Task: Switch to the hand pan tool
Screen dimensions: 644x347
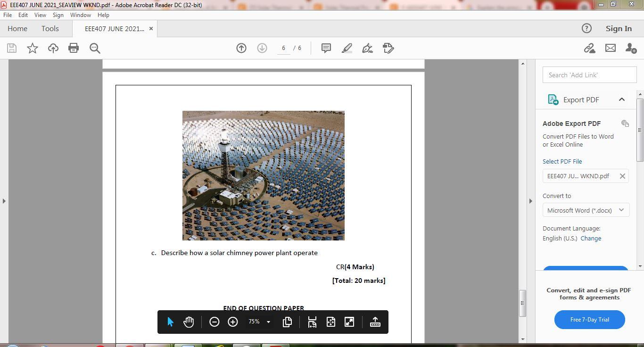Action: (189, 322)
